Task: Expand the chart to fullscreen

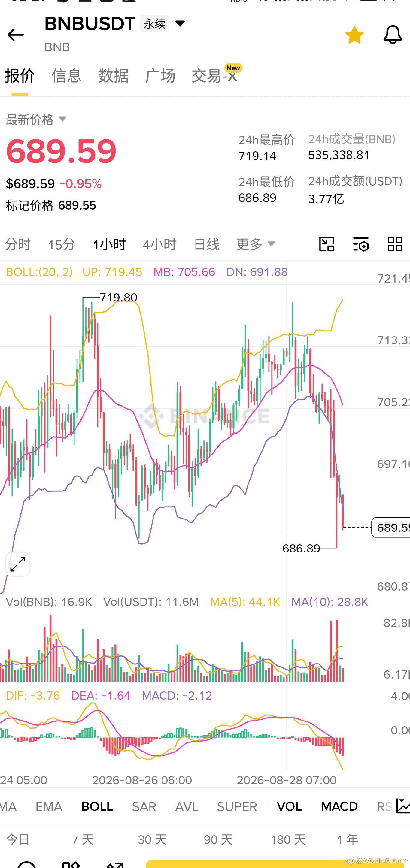Action: 18,564
